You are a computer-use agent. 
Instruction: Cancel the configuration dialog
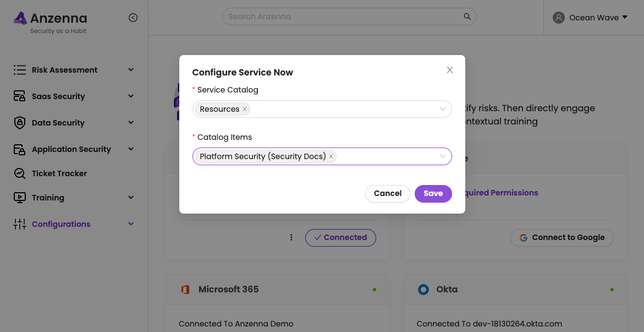[x=387, y=193]
